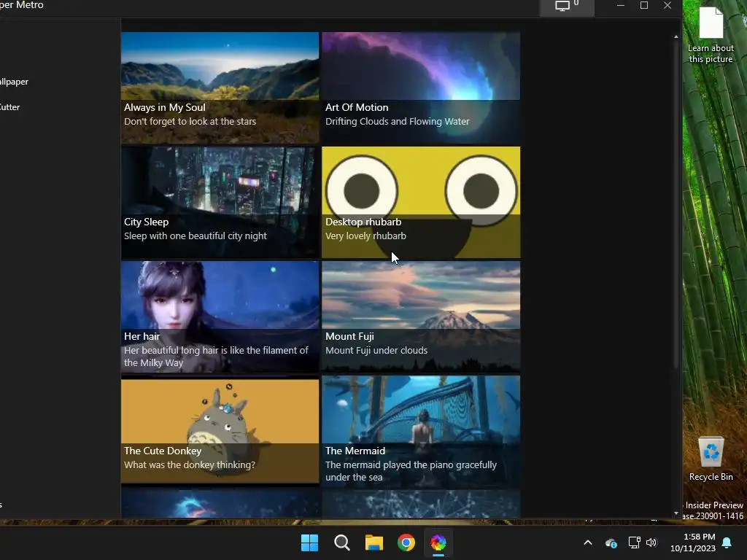This screenshot has height=560, width=747.
Task: Select the Mount Fuji wallpaper
Action: pyautogui.click(x=421, y=316)
